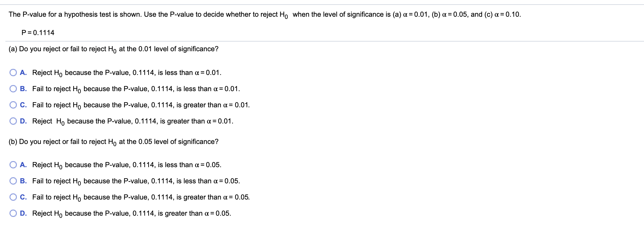The height and width of the screenshot is (227, 644).
Task: Select radio button B for part (b)
Action: (x=13, y=181)
